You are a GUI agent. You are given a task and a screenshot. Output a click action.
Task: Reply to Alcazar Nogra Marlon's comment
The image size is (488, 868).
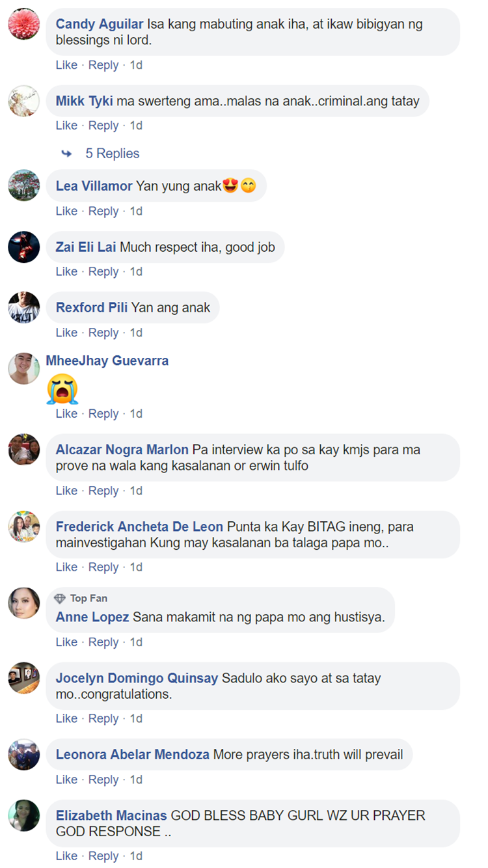pos(103,491)
